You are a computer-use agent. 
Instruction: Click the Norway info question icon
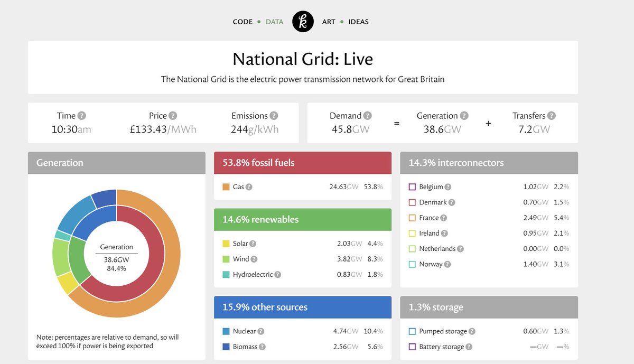pyautogui.click(x=447, y=264)
